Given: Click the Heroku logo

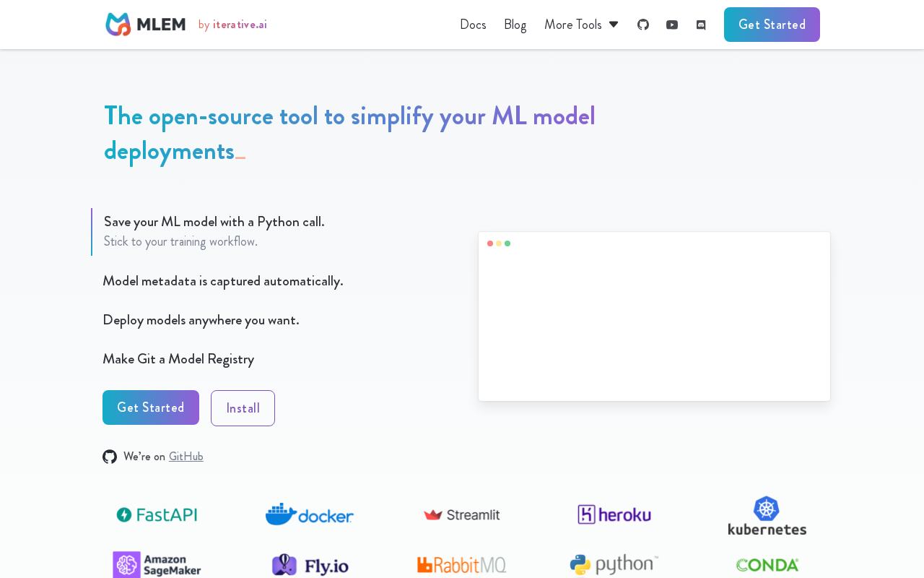Looking at the screenshot, I should pos(614,514).
